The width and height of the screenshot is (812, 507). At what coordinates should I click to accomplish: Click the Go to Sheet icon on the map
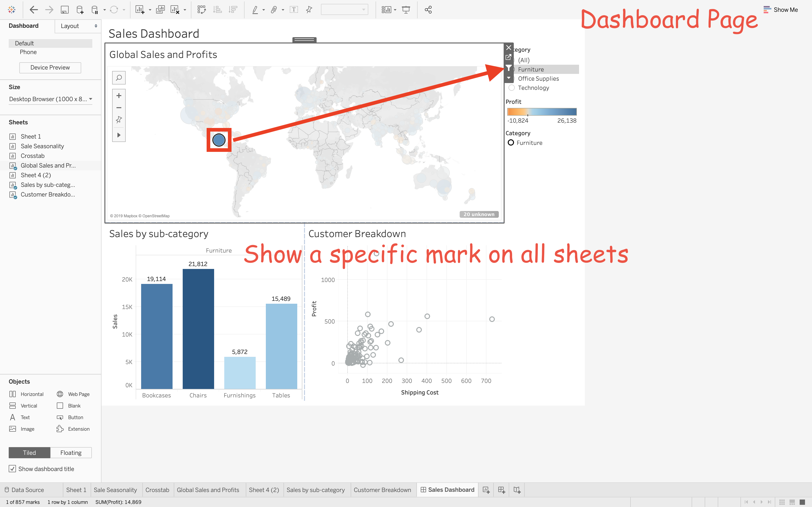[509, 57]
